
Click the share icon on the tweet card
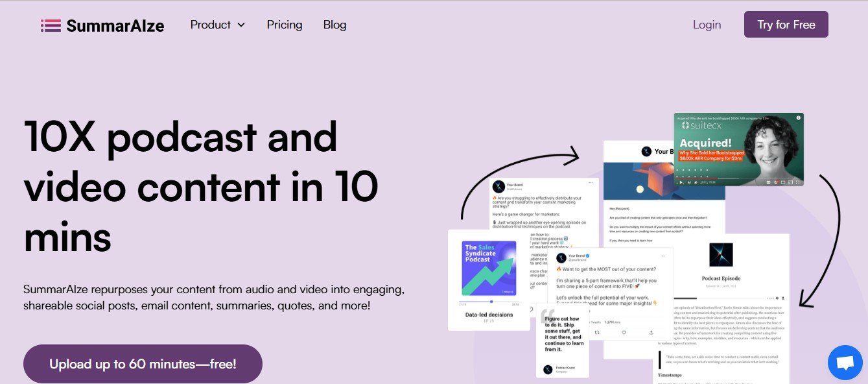[x=651, y=332]
